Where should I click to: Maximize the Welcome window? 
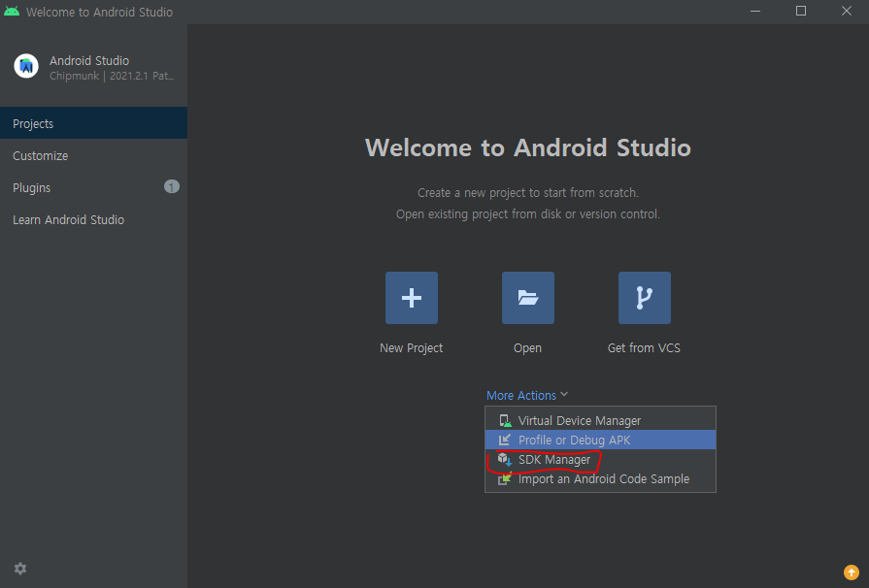pos(801,11)
